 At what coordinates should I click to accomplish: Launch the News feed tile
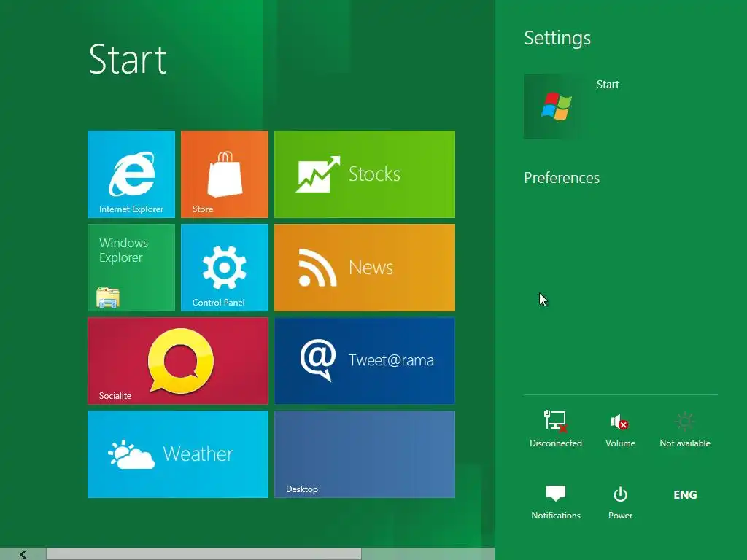(x=365, y=267)
